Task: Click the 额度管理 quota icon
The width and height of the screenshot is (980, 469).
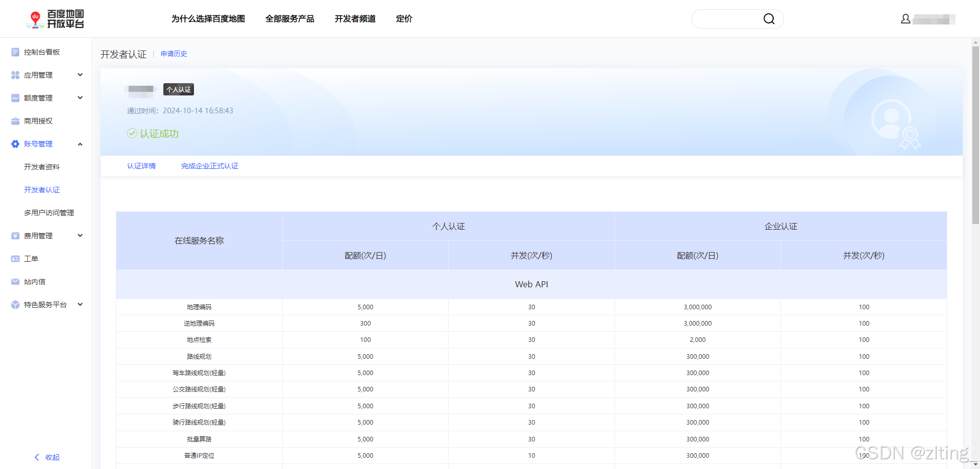Action: tap(15, 98)
